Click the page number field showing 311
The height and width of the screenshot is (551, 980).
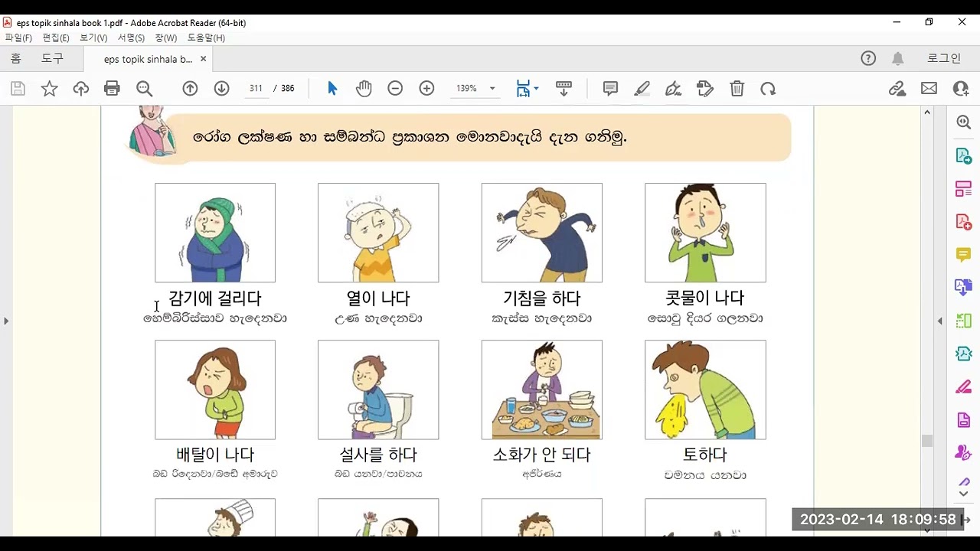(256, 89)
